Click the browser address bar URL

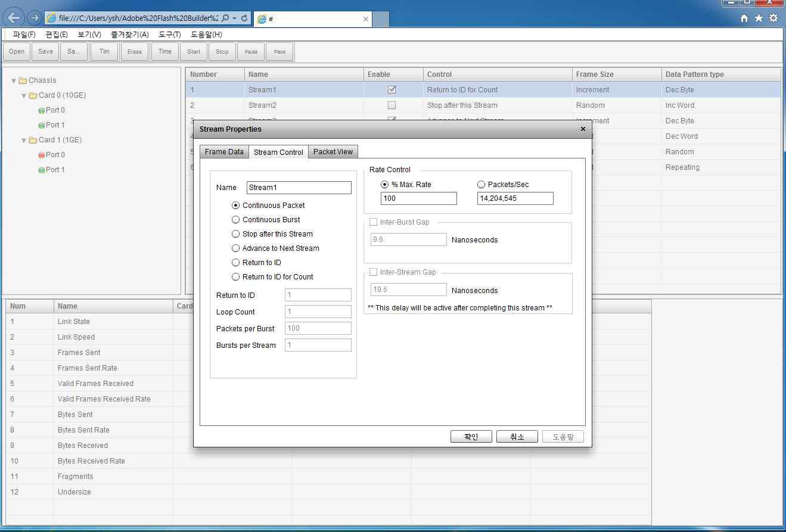(x=138, y=18)
